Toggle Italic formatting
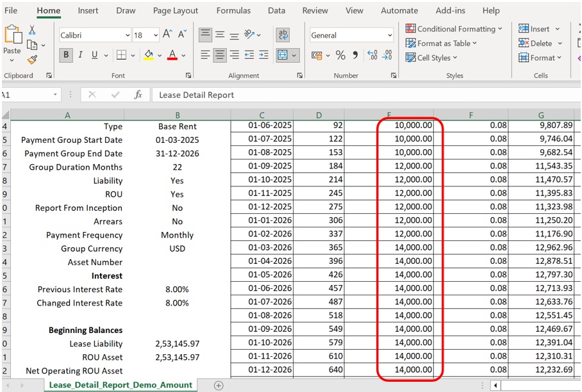The width and height of the screenshot is (582, 392). coord(80,56)
